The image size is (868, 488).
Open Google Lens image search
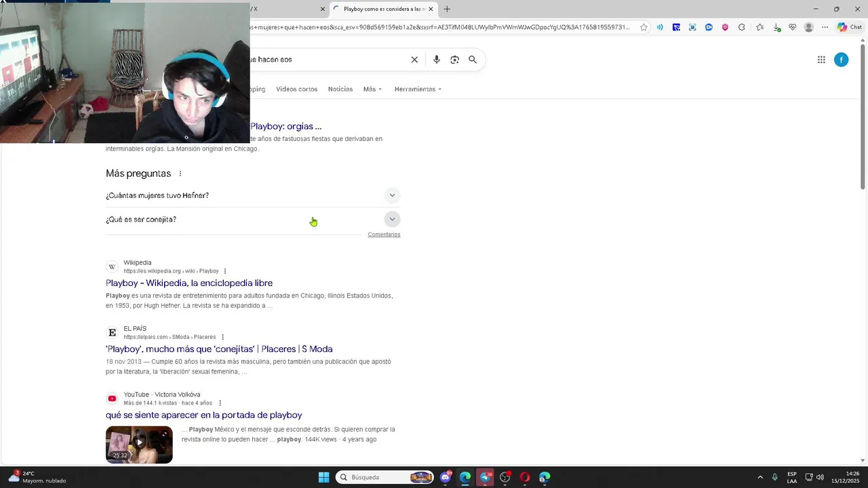click(454, 60)
